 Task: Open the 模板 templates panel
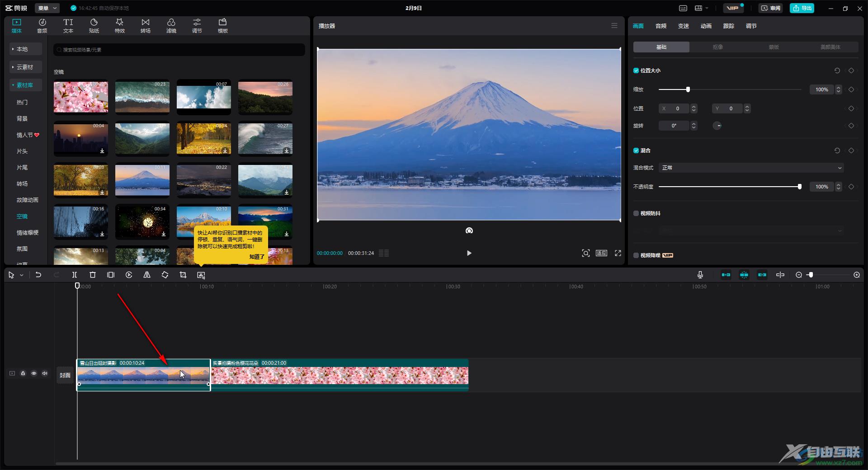(223, 26)
